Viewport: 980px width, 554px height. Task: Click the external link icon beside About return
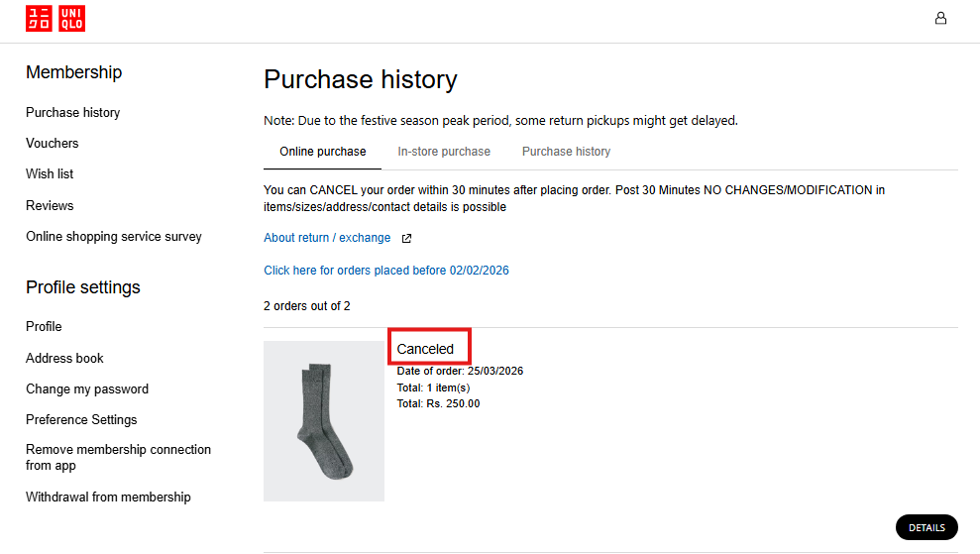click(x=406, y=238)
